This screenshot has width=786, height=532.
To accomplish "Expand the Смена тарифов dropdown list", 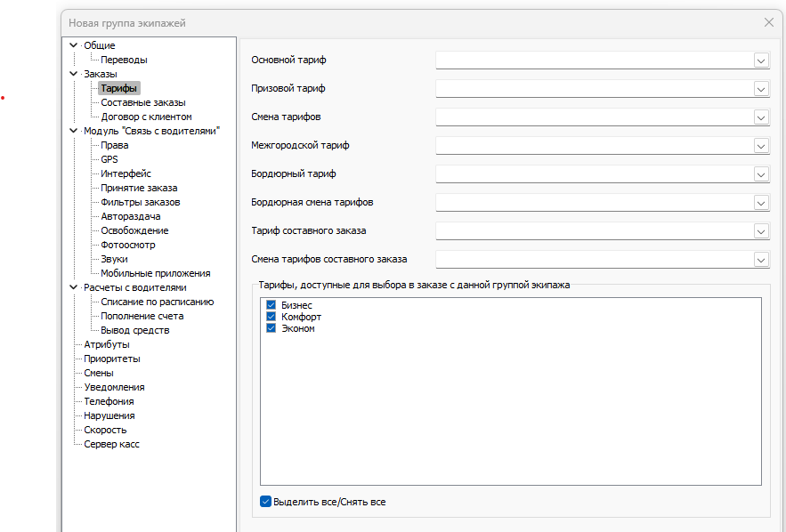I will pyautogui.click(x=761, y=117).
